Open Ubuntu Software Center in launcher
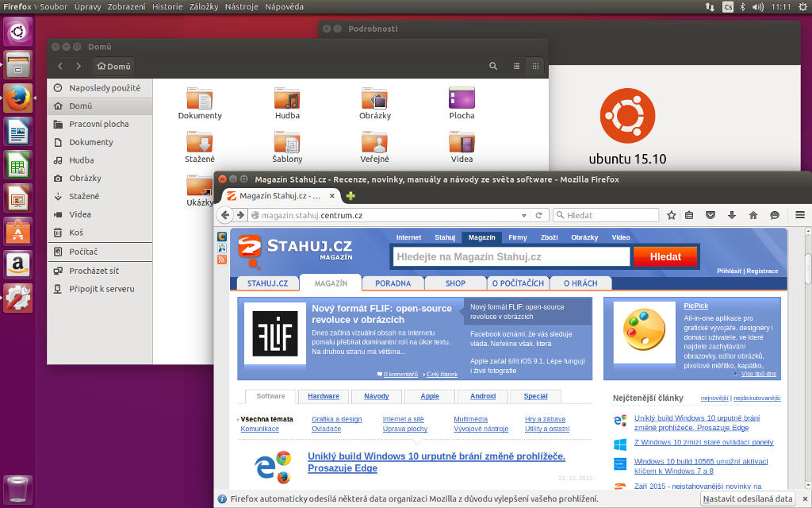The width and height of the screenshot is (812, 508). click(x=18, y=231)
